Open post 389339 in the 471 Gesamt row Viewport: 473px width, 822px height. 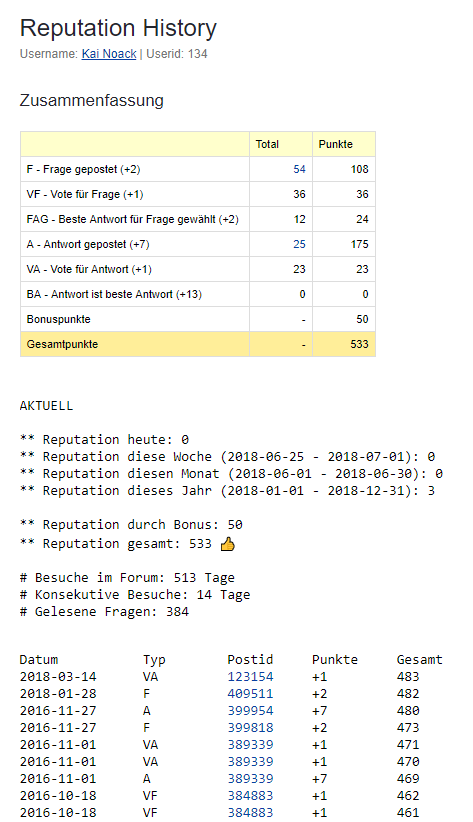[250, 744]
